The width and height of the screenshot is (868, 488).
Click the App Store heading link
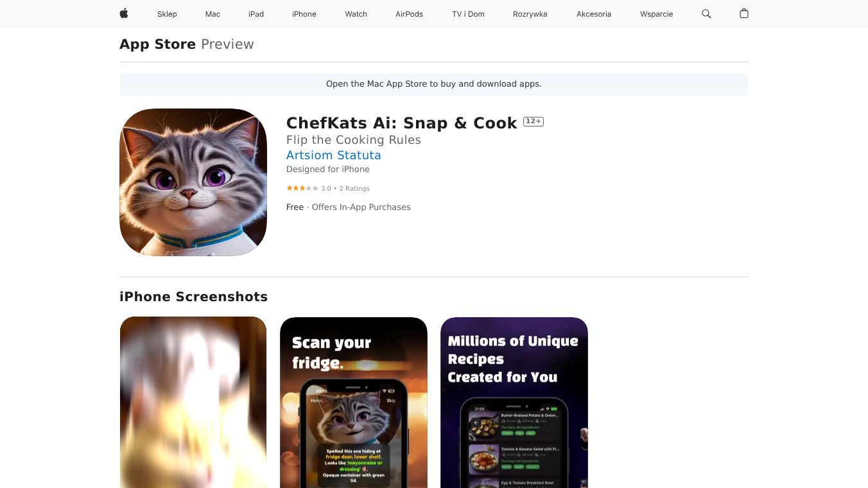pos(157,44)
